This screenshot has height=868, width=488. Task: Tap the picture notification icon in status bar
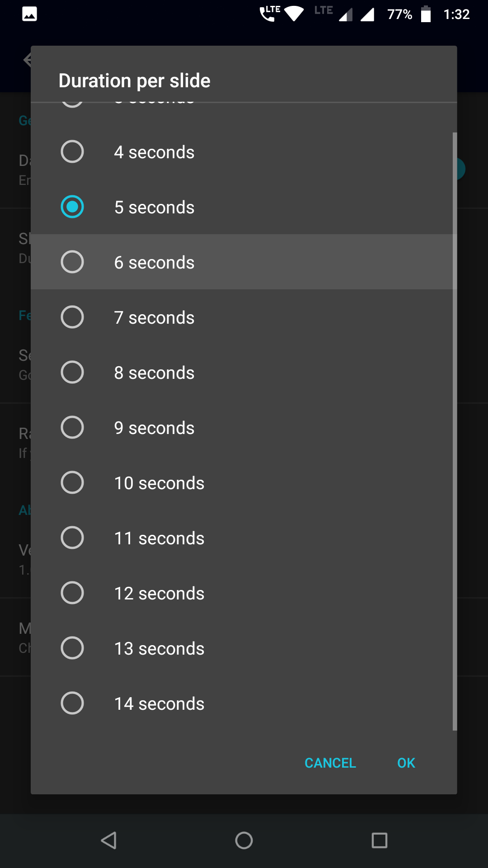[x=30, y=14]
